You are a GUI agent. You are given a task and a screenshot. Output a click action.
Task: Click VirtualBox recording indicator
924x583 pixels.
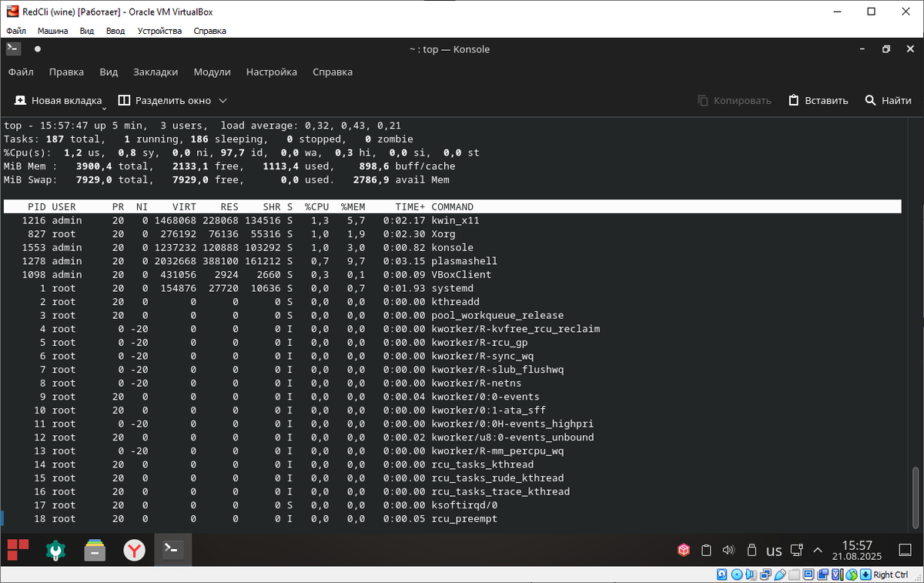pos(823,575)
